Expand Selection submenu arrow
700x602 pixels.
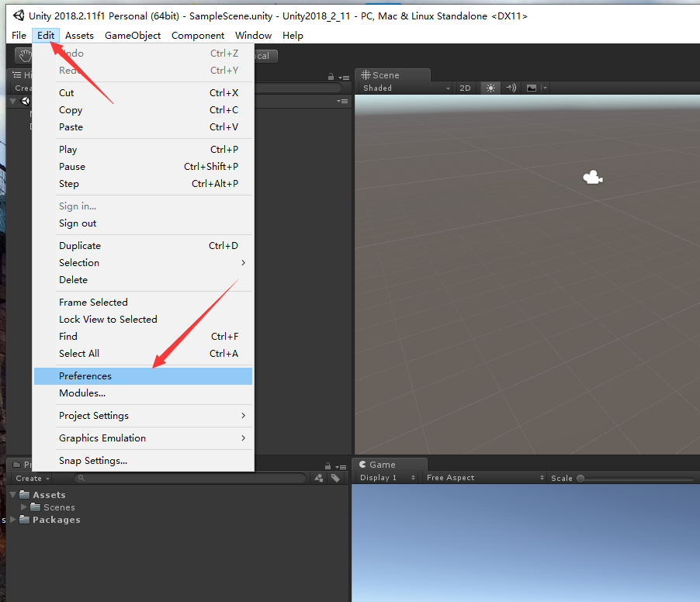coord(244,262)
